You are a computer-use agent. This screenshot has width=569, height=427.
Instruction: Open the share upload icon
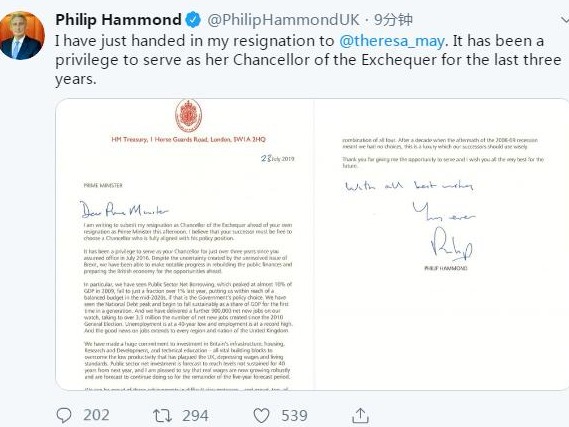(360, 415)
